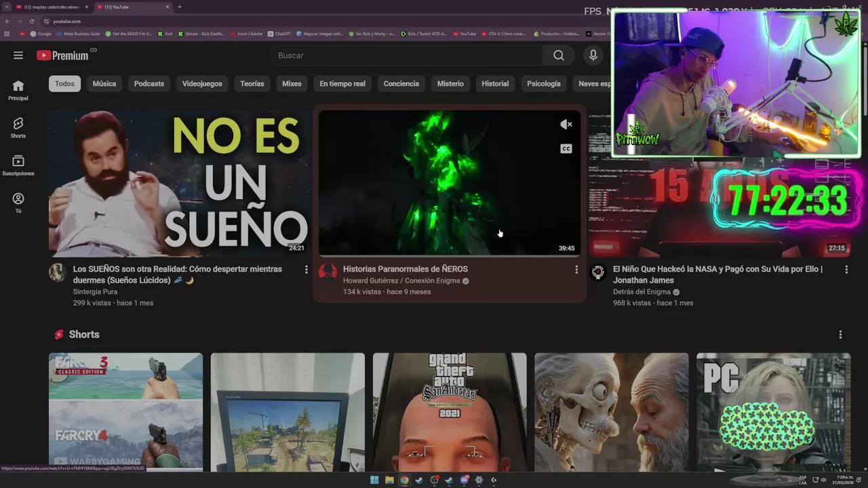Reload the page with refresh button
This screenshot has width=868, height=488.
[x=31, y=21]
